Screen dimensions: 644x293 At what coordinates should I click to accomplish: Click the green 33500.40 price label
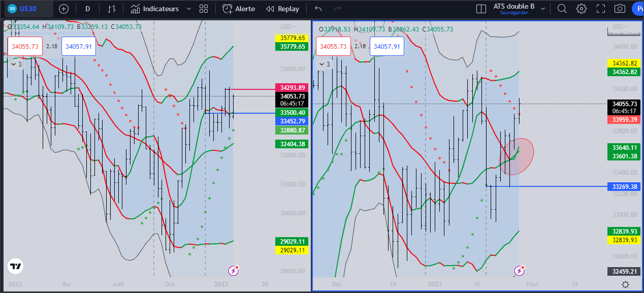point(291,112)
